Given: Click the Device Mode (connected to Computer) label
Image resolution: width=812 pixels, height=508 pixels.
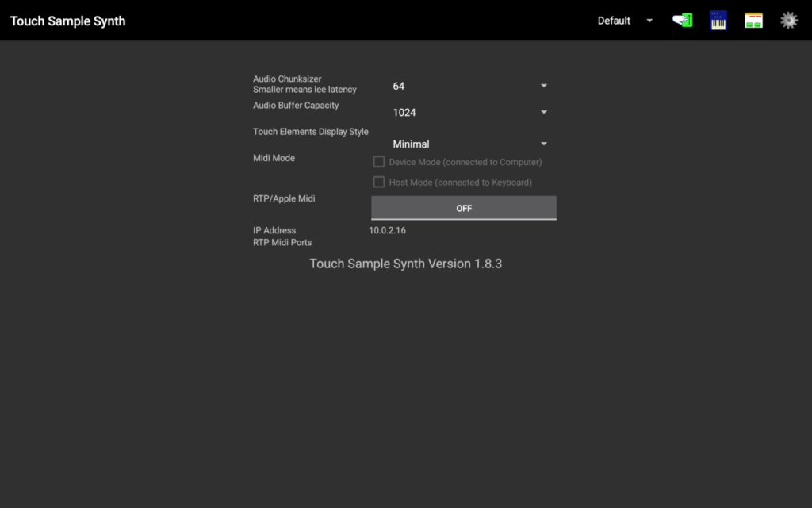Looking at the screenshot, I should 465,162.
